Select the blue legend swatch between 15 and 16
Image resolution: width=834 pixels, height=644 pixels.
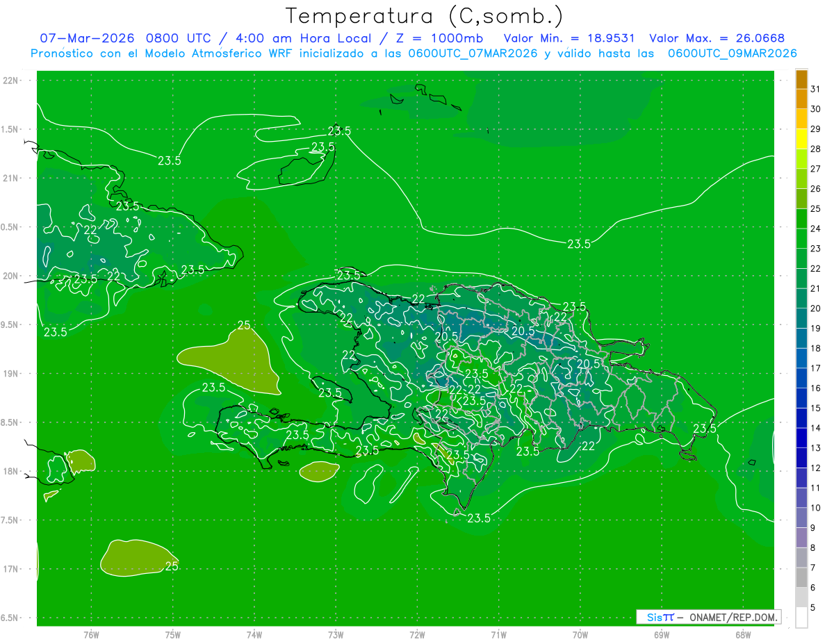coord(801,398)
